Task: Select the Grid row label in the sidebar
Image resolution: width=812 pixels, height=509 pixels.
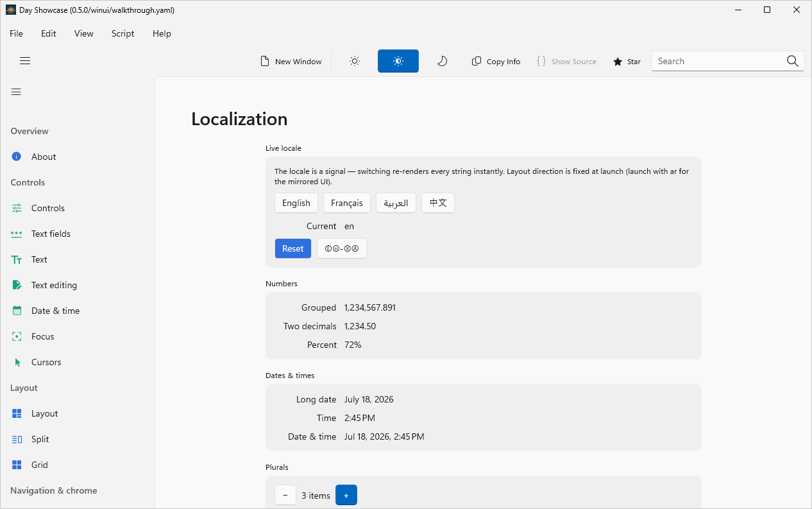Action: [x=40, y=465]
